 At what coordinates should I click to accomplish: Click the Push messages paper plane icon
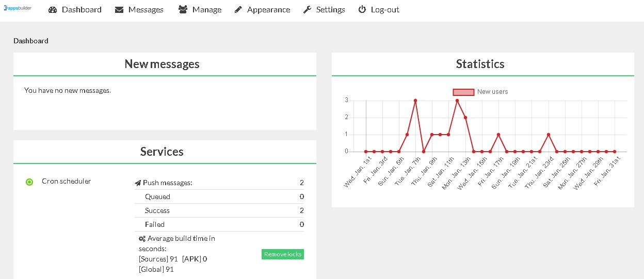pyautogui.click(x=138, y=183)
